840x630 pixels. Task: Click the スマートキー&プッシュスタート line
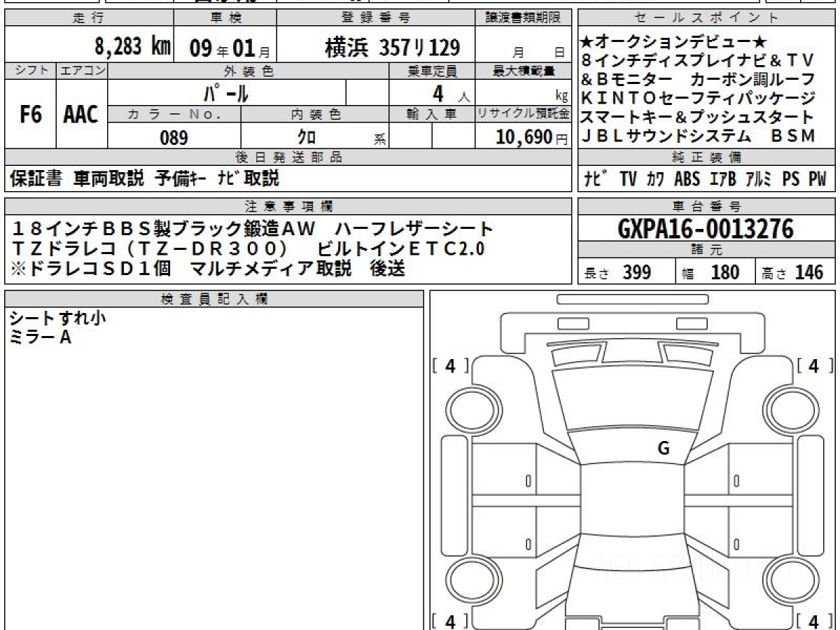pos(698,117)
